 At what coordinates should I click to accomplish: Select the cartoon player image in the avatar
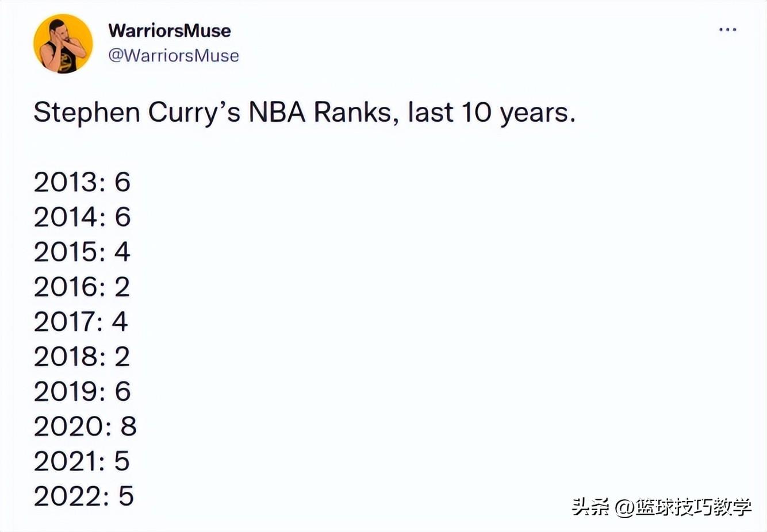pos(63,46)
